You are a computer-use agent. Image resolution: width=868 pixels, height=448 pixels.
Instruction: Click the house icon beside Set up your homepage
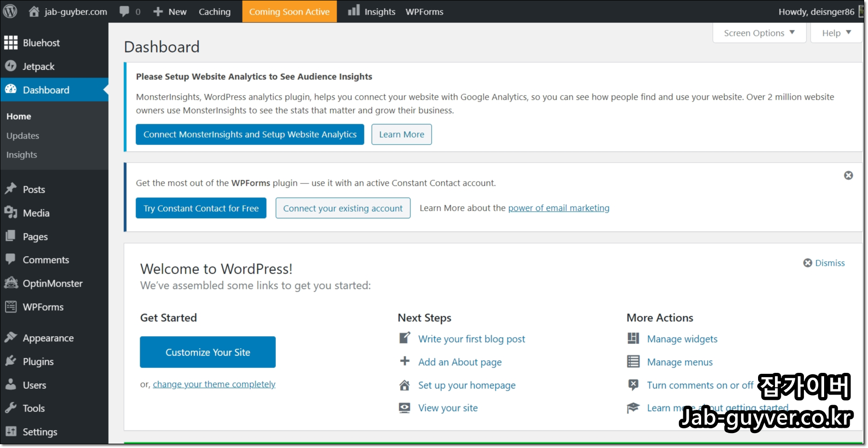click(405, 385)
